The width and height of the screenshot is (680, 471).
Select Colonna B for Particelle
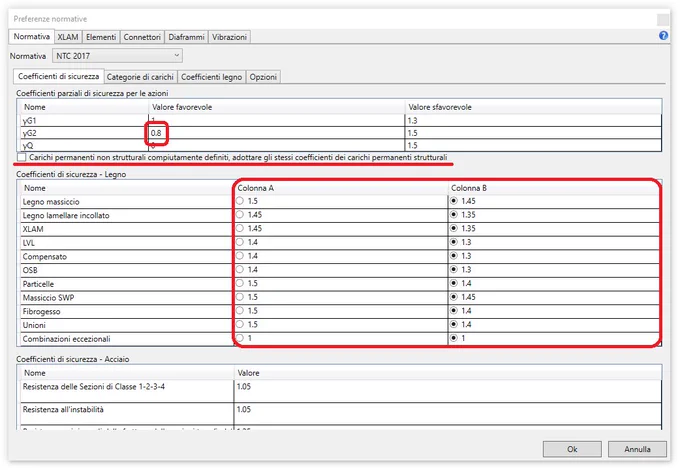(x=454, y=283)
